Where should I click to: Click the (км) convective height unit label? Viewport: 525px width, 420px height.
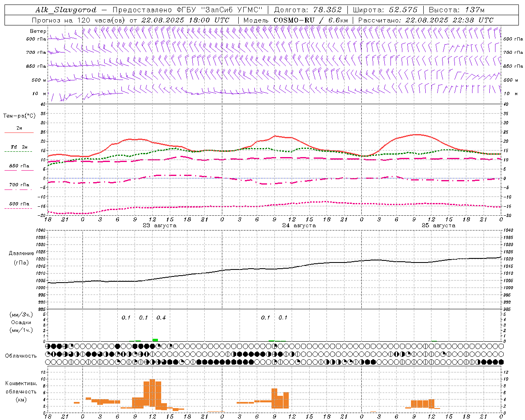[x=21, y=399]
